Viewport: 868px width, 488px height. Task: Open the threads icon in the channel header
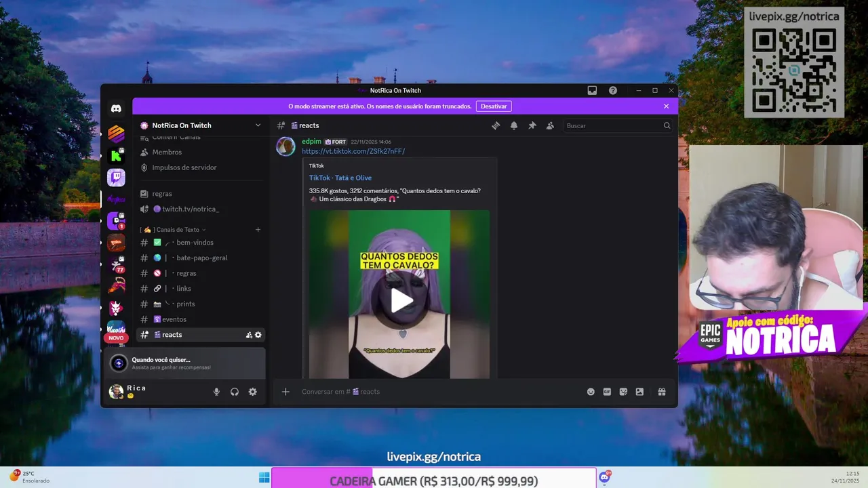pos(496,125)
